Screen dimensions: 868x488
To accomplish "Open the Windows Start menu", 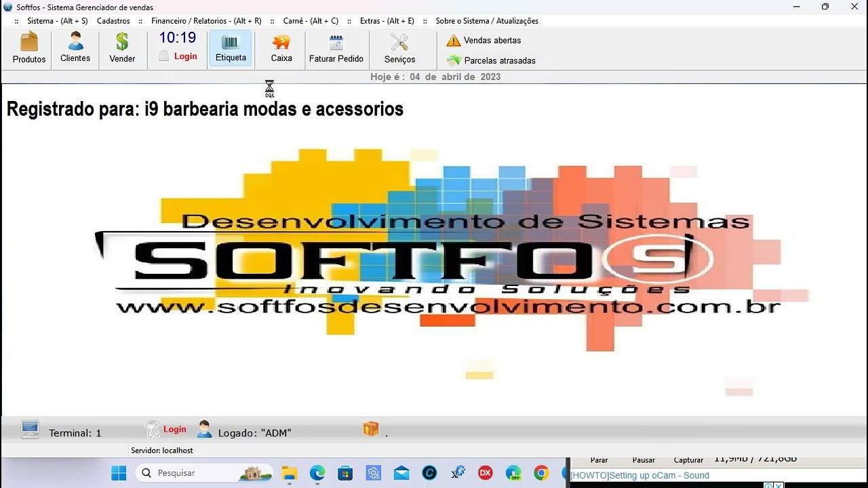I will pyautogui.click(x=119, y=472).
